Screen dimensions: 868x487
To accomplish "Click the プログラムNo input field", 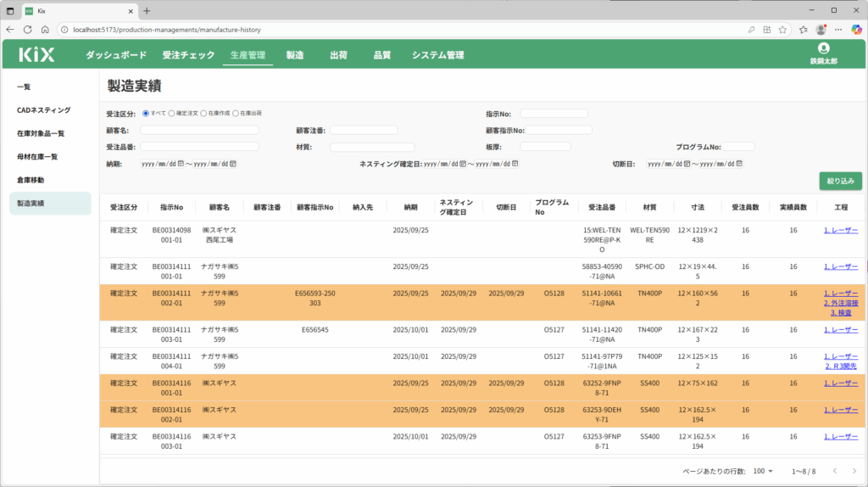I will (738, 147).
